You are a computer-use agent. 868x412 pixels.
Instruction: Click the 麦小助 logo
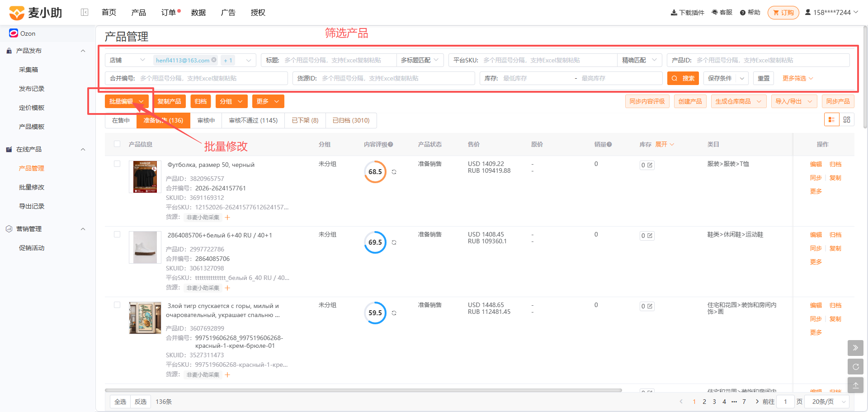coord(36,13)
